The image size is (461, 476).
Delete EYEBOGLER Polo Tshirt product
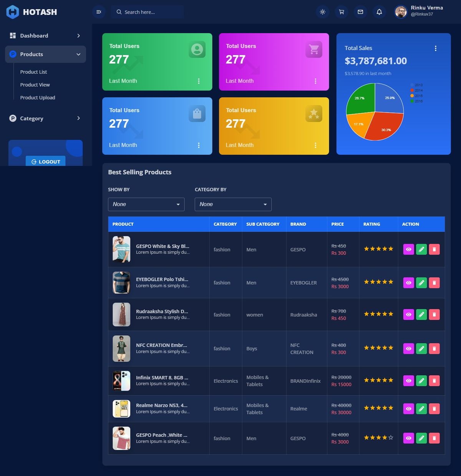click(x=434, y=283)
